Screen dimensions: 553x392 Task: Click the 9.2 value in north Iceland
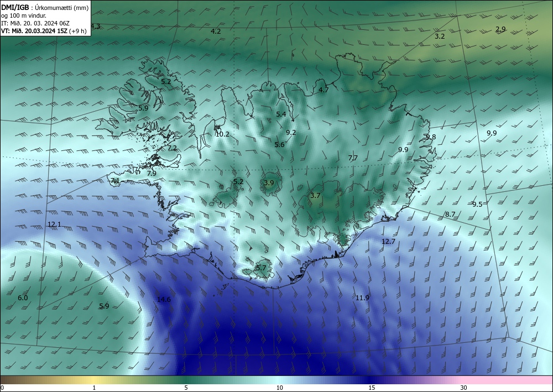click(x=291, y=133)
